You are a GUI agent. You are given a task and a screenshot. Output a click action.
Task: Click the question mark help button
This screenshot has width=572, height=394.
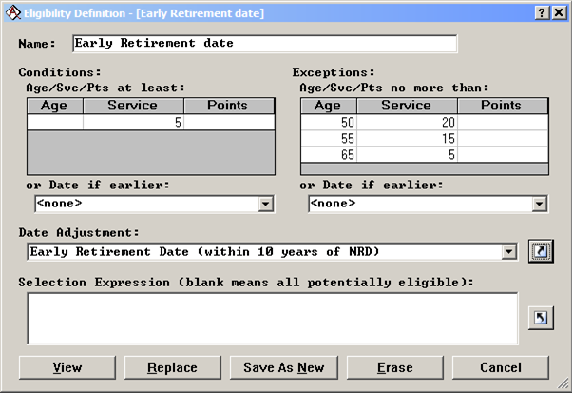point(542,13)
